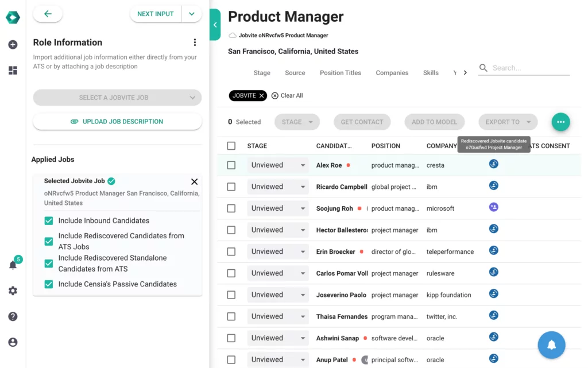Open the Role Information three-dot menu
Image resolution: width=588 pixels, height=368 pixels.
[x=195, y=42]
